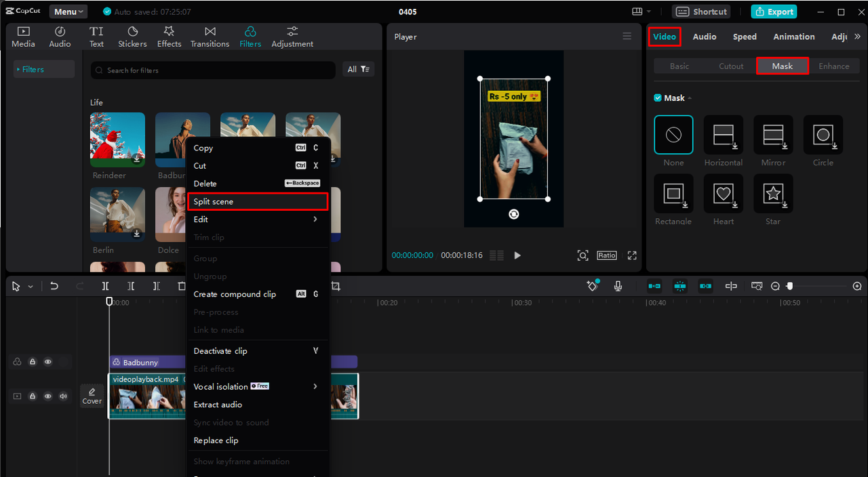
Task: Open the Audio library icon
Action: click(60, 37)
